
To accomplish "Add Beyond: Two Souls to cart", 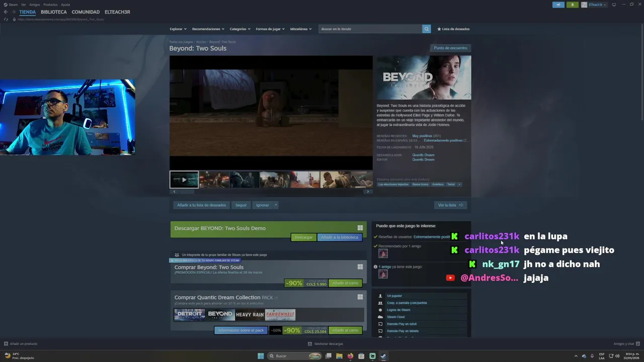I will point(345,283).
